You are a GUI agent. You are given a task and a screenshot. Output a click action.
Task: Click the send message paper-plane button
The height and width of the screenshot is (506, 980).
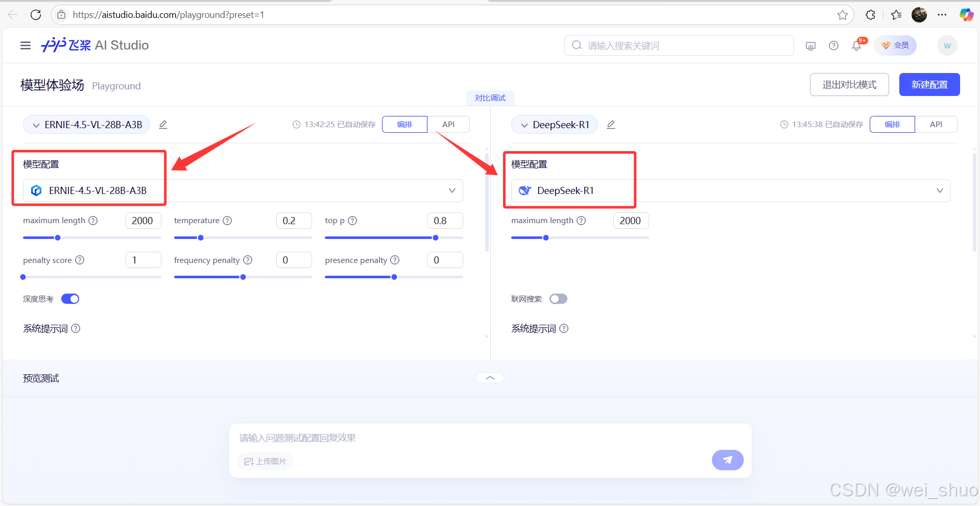(x=728, y=460)
